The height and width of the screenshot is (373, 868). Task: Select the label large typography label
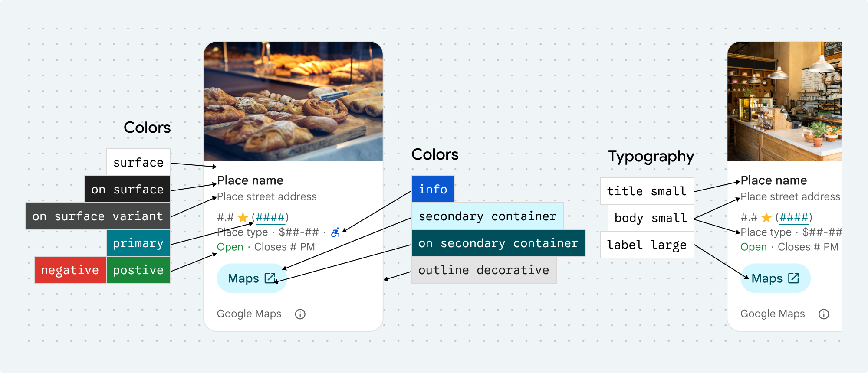647,245
